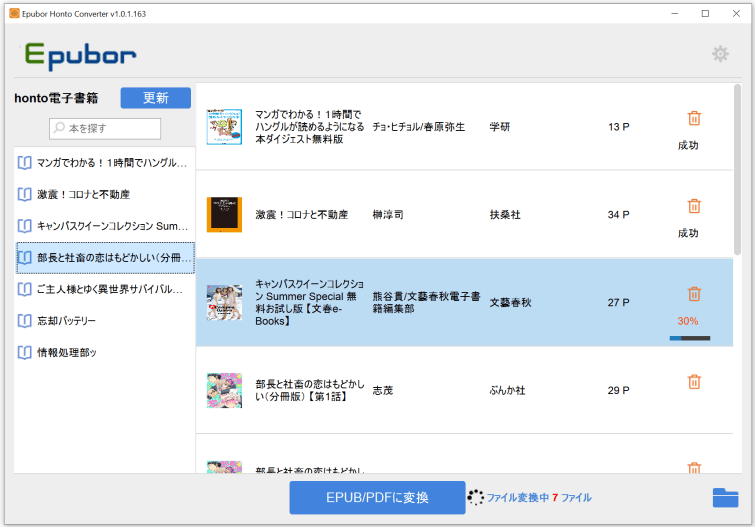Click the book icon beside 情報処理部ッ
This screenshot has height=527, width=755.
pos(25,353)
